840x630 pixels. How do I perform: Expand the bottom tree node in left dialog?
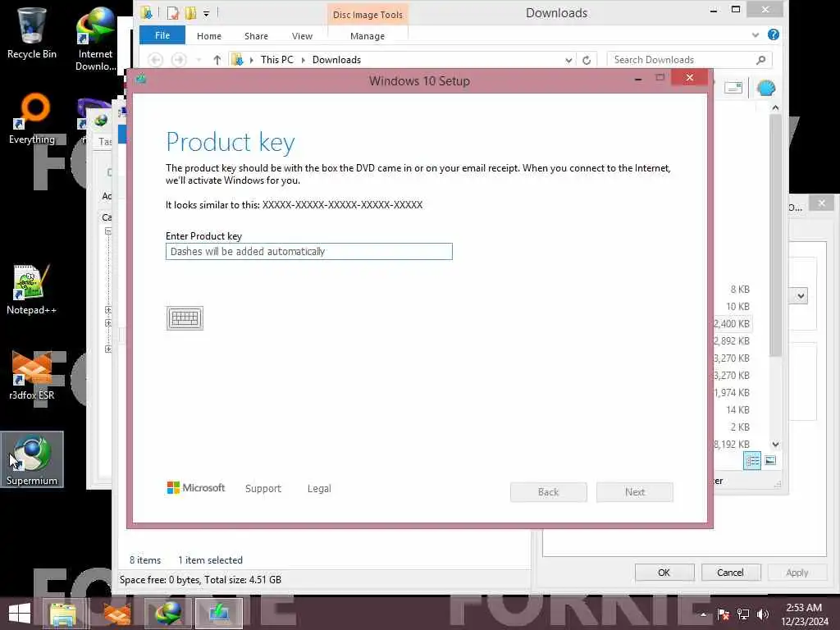pyautogui.click(x=108, y=349)
